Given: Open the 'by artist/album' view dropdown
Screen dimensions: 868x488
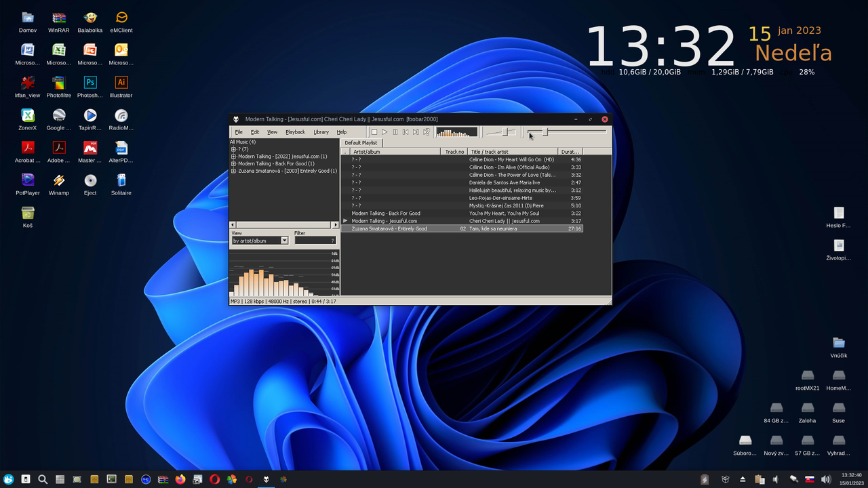Looking at the screenshot, I should [x=284, y=241].
